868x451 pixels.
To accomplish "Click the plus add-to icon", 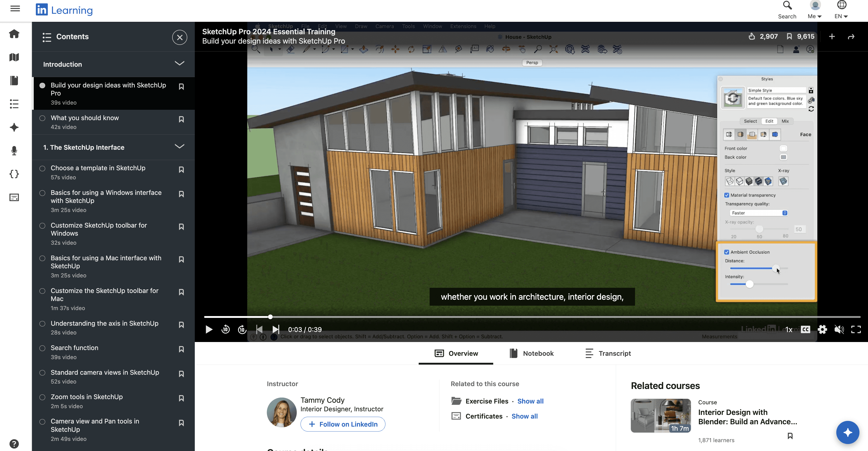I will click(x=832, y=36).
